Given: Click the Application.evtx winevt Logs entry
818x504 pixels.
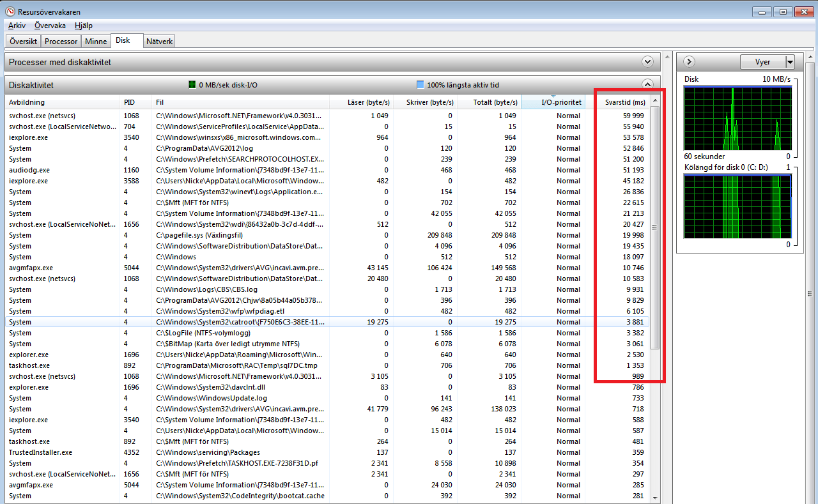Looking at the screenshot, I should click(x=239, y=192).
